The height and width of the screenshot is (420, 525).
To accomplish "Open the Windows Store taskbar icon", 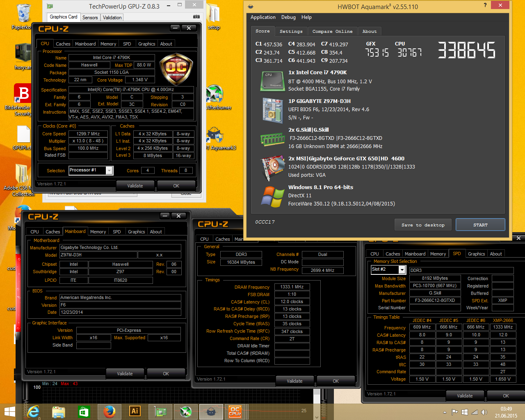I will pyautogui.click(x=84, y=411).
